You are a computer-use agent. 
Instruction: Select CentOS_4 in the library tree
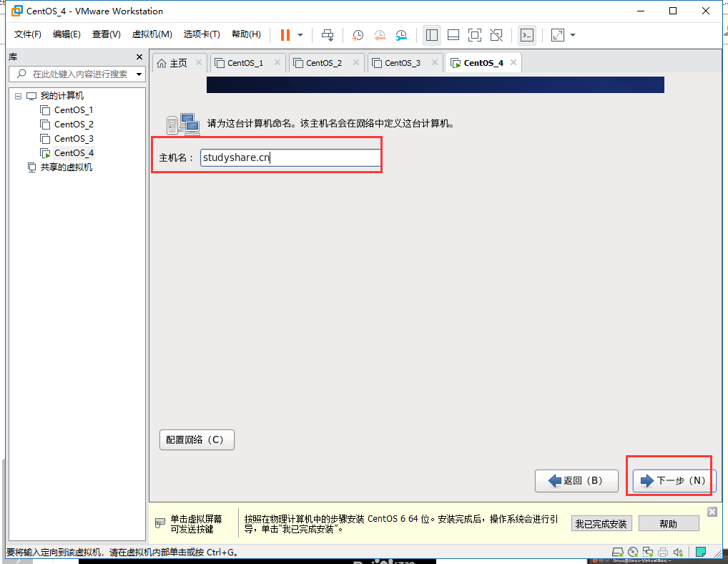(x=74, y=153)
